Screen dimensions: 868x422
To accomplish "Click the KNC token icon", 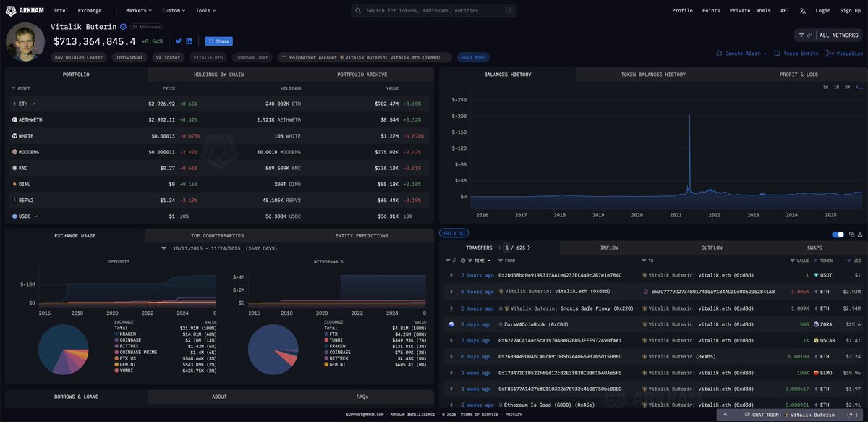I will pos(14,168).
